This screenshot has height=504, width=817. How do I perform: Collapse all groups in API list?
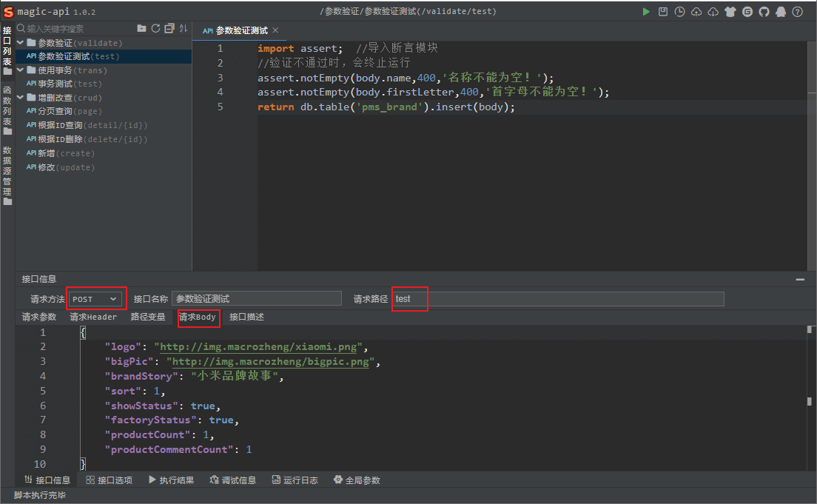tap(169, 28)
